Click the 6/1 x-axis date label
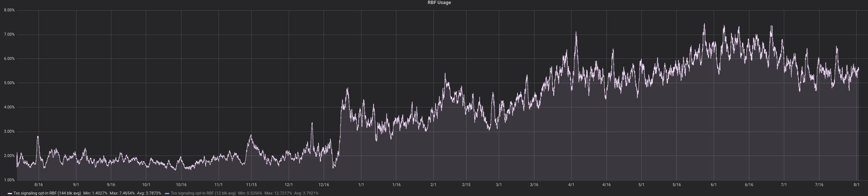Image resolution: width=868 pixels, height=196 pixels. point(714,185)
